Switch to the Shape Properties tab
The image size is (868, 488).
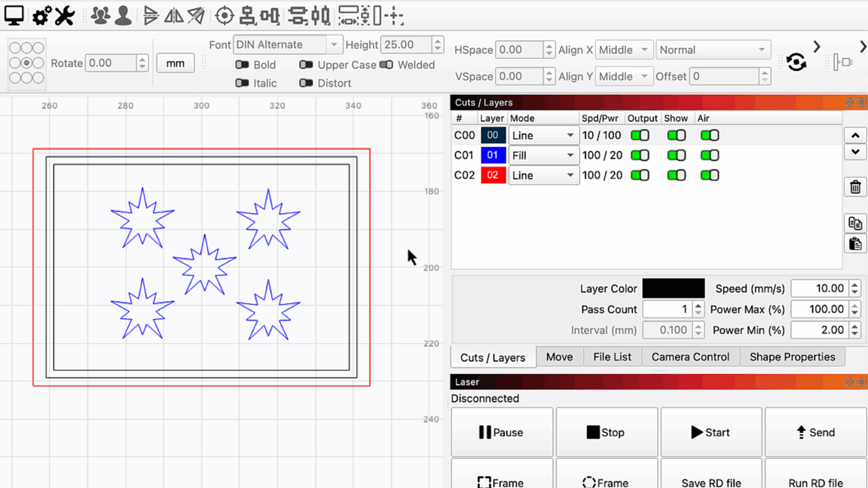(x=792, y=357)
